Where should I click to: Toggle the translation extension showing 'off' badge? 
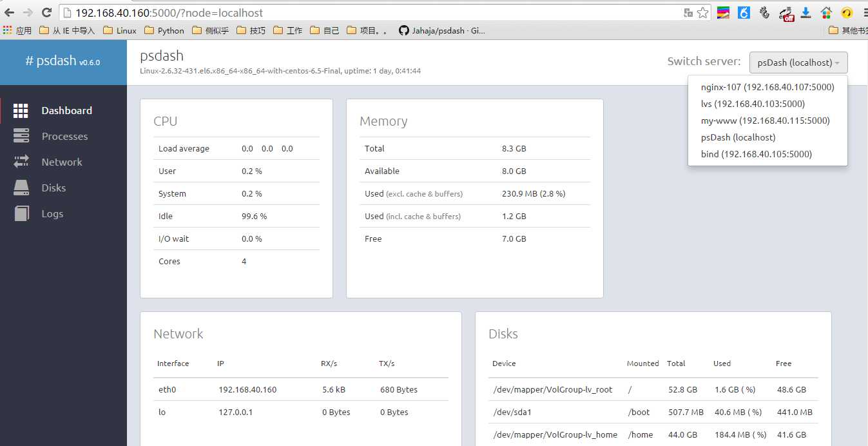pyautogui.click(x=786, y=13)
